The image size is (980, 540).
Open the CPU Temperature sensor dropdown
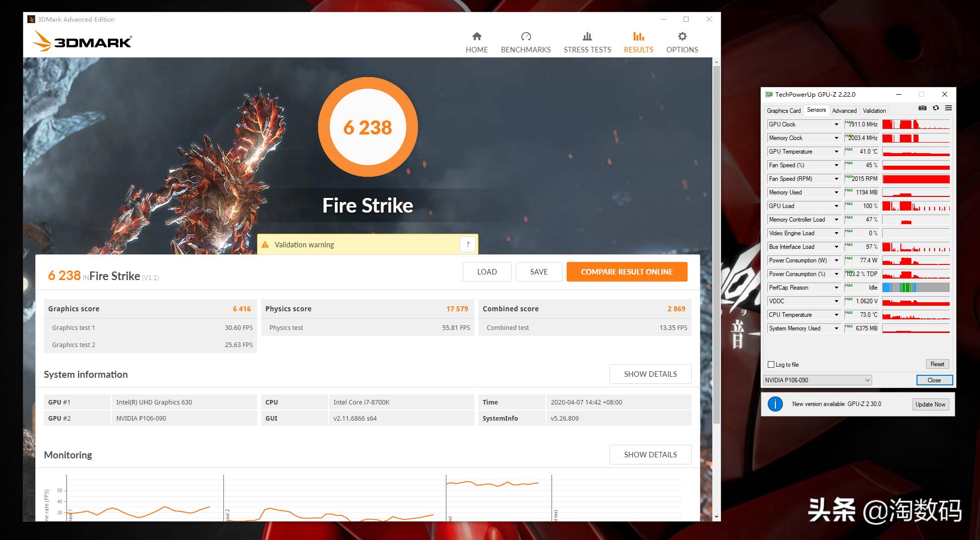pyautogui.click(x=836, y=315)
